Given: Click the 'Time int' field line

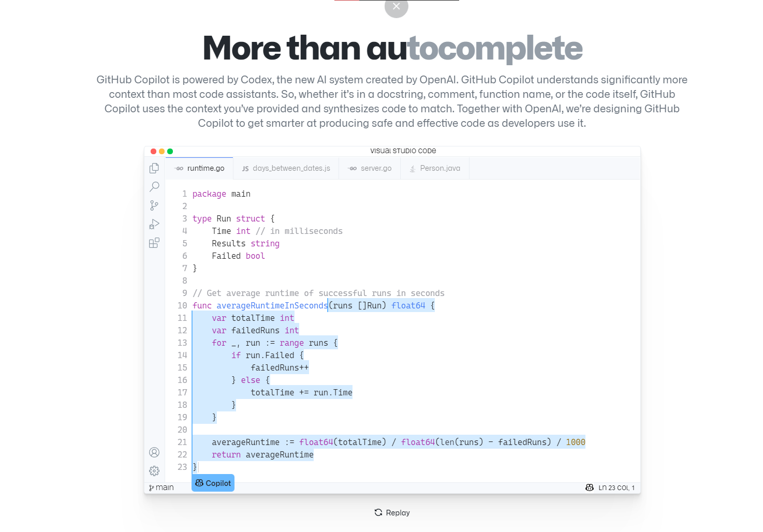Looking at the screenshot, I should pyautogui.click(x=277, y=231).
